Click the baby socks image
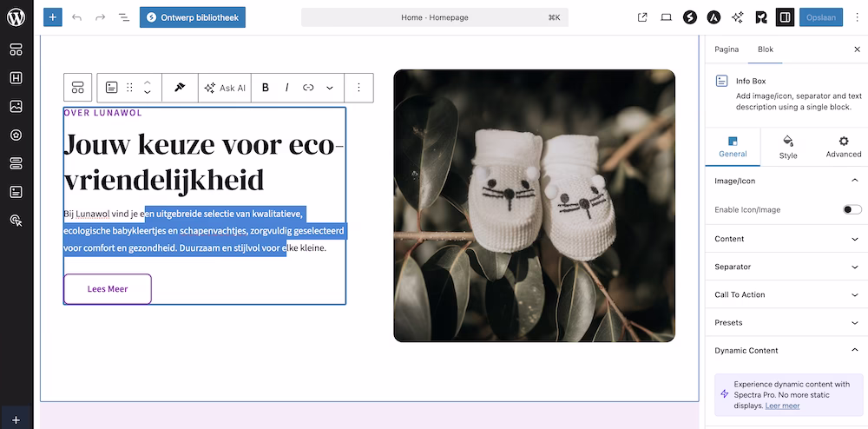 (x=534, y=205)
